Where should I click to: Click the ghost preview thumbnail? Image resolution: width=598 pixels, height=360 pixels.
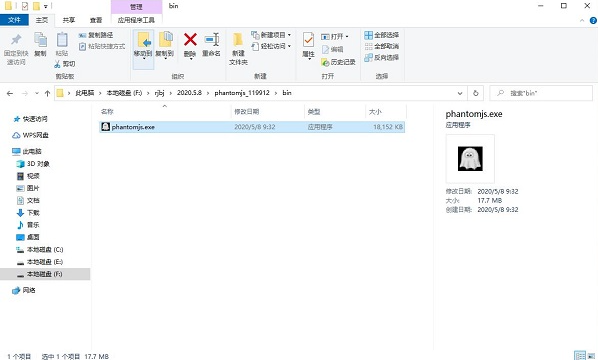tap(470, 159)
